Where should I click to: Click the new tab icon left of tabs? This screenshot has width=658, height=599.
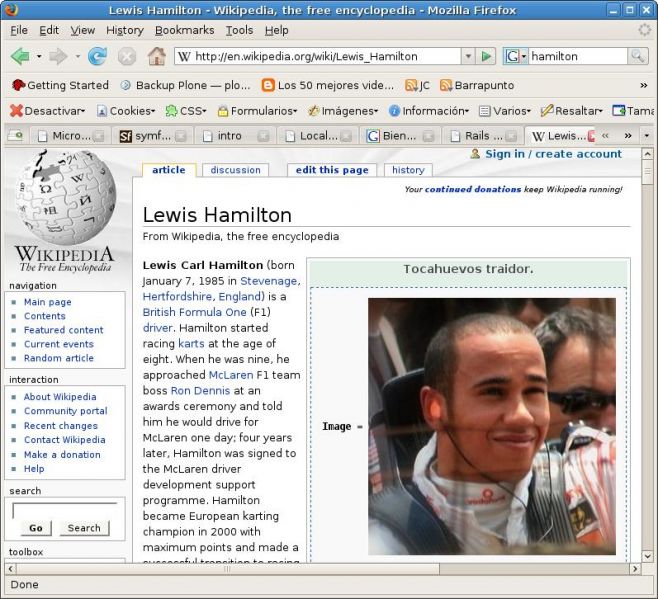point(16,135)
